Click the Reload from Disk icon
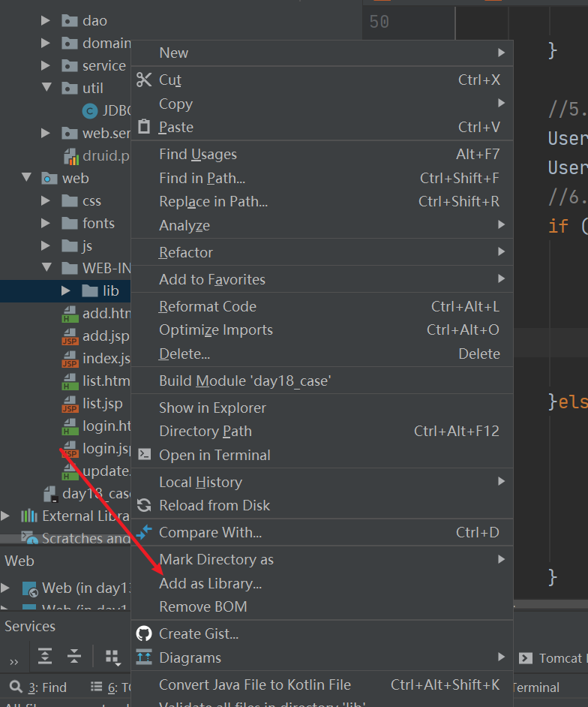This screenshot has height=707, width=588. 144,505
